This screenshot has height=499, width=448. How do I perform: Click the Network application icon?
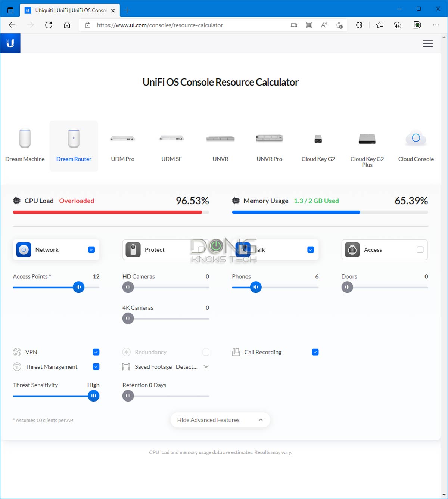pos(24,250)
